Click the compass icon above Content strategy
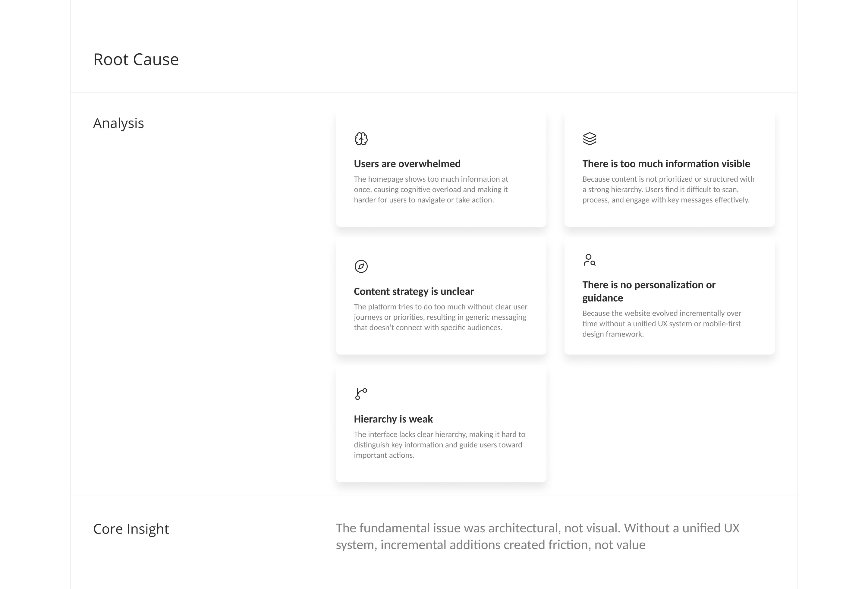Image resolution: width=868 pixels, height=589 pixels. (x=361, y=267)
